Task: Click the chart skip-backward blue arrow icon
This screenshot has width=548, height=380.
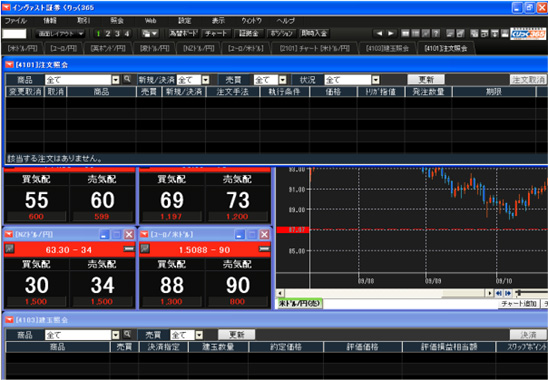Action: 499,293
